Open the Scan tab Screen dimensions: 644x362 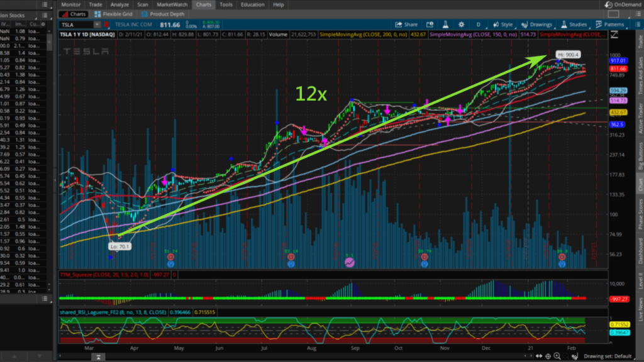pyautogui.click(x=143, y=4)
